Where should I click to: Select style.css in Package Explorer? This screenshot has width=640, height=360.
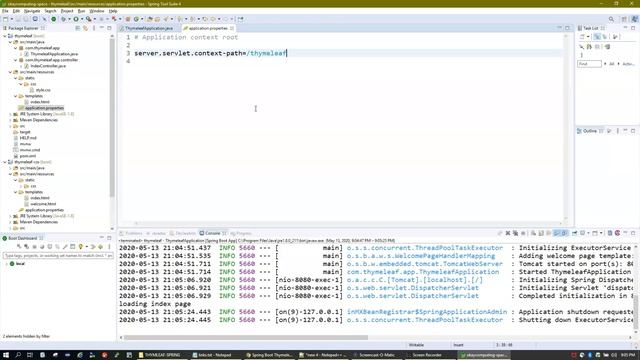(43, 90)
